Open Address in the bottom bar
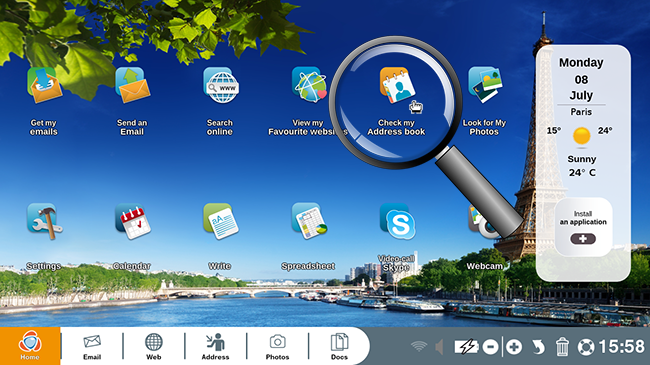Image resolution: width=650 pixels, height=365 pixels. pyautogui.click(x=215, y=347)
